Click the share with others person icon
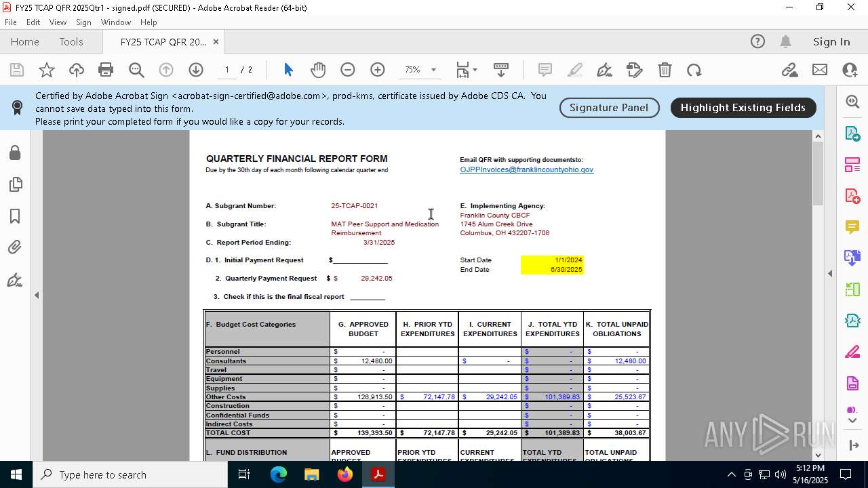 [x=850, y=70]
